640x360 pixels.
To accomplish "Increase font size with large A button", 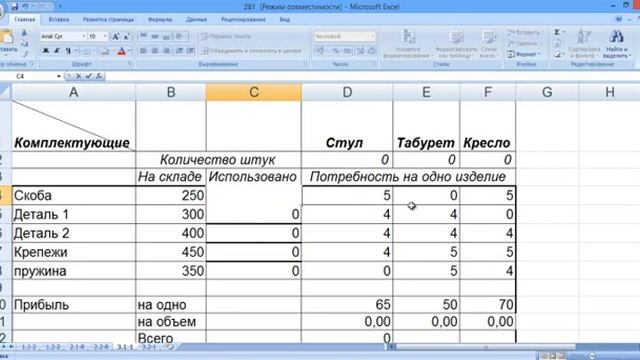I will 116,36.
